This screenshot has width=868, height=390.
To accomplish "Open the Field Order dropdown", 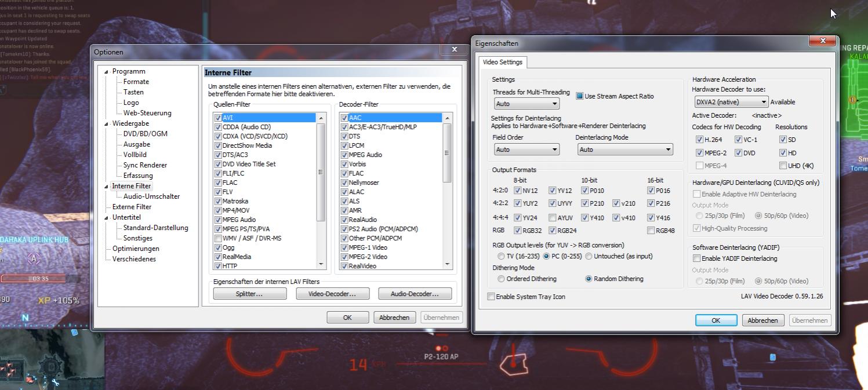I will pos(526,150).
